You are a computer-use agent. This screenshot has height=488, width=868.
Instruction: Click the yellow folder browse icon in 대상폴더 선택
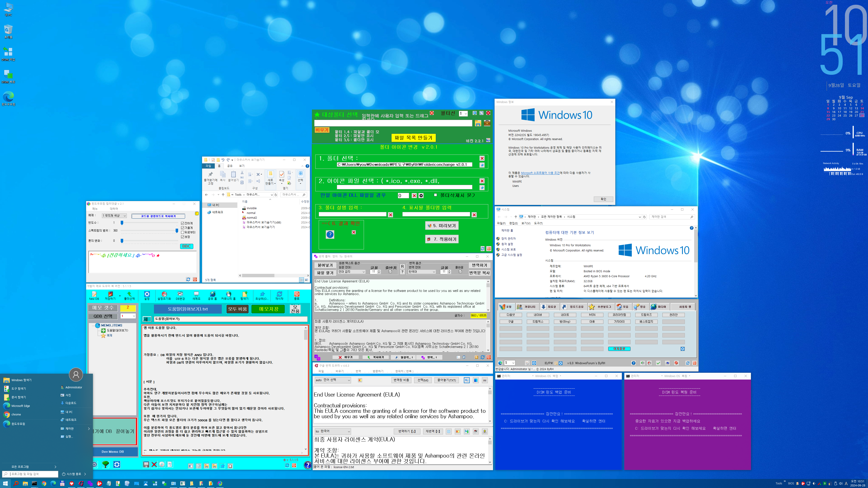pyautogui.click(x=478, y=123)
